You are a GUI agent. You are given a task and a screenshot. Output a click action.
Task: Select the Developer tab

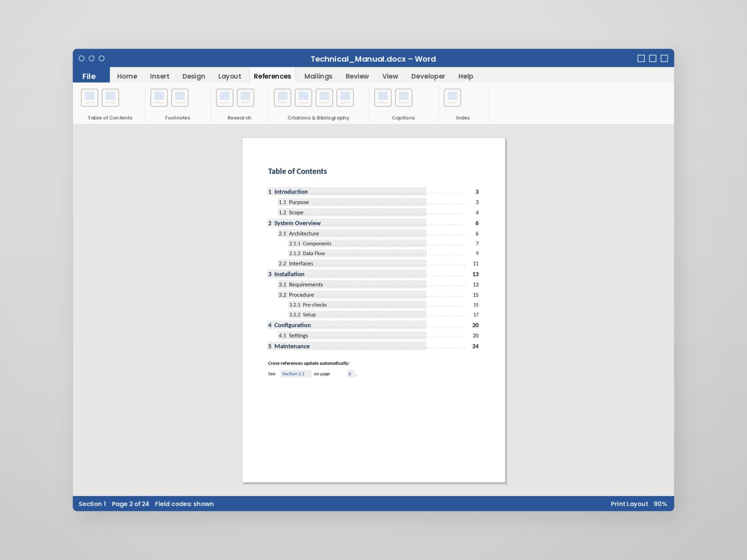pyautogui.click(x=428, y=76)
